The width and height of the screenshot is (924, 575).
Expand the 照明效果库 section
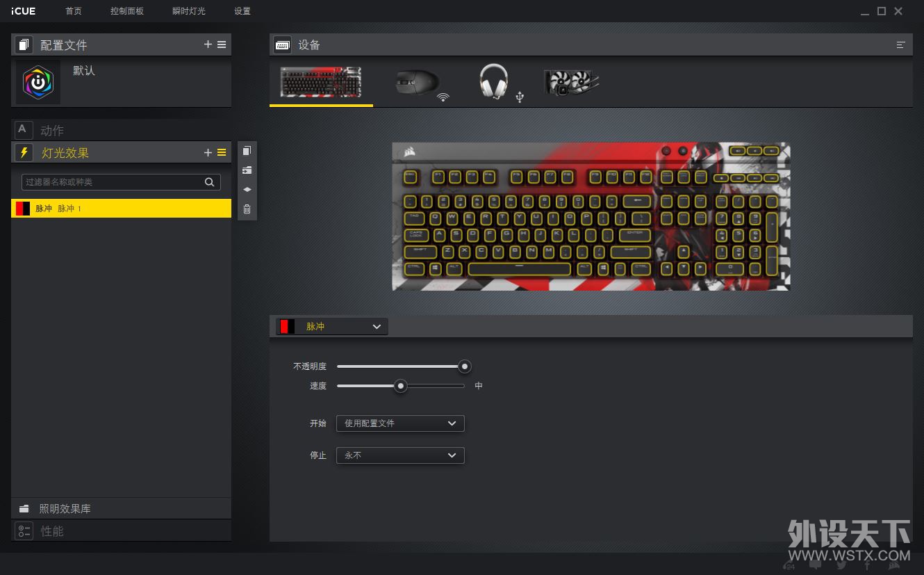(x=122, y=508)
